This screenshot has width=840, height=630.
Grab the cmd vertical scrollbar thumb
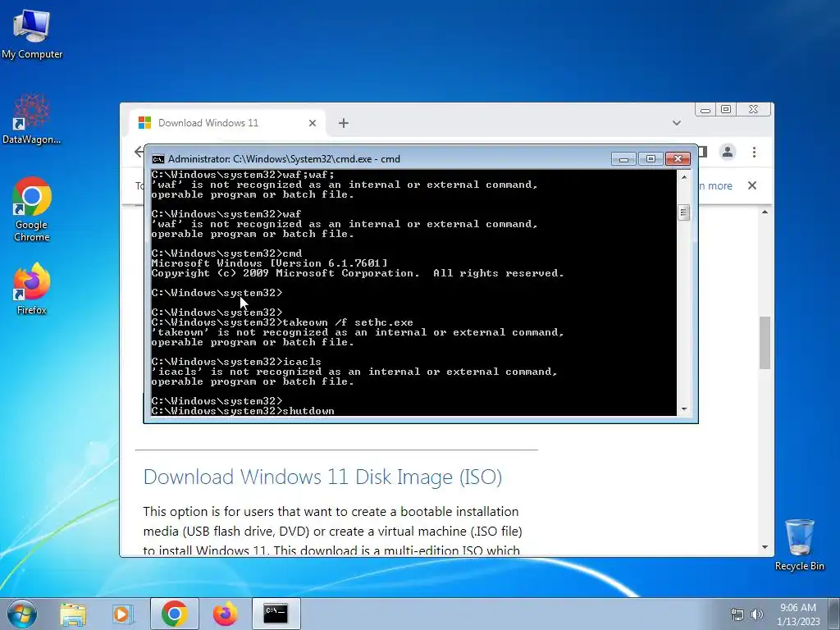pos(683,212)
